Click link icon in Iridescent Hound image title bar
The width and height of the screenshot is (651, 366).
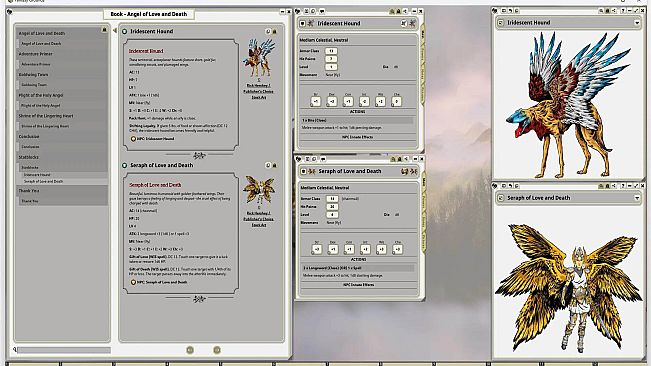pyautogui.click(x=501, y=23)
